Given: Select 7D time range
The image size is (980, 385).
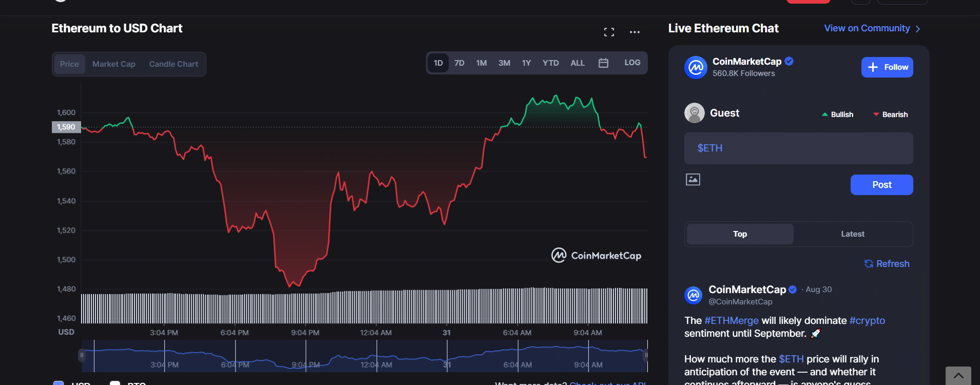Looking at the screenshot, I should [x=459, y=63].
